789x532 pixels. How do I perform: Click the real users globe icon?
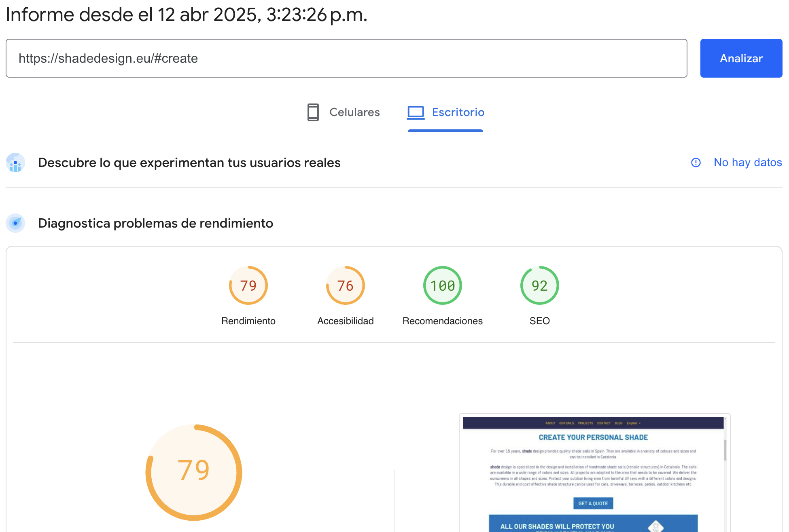[x=15, y=163]
